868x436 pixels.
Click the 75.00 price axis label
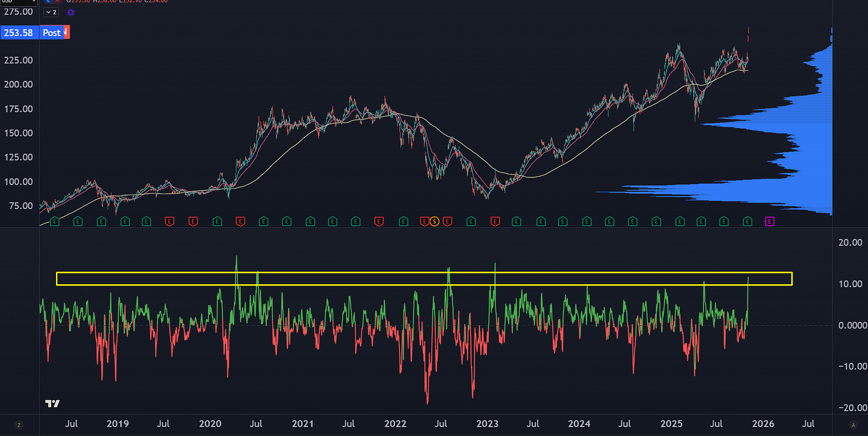point(22,205)
